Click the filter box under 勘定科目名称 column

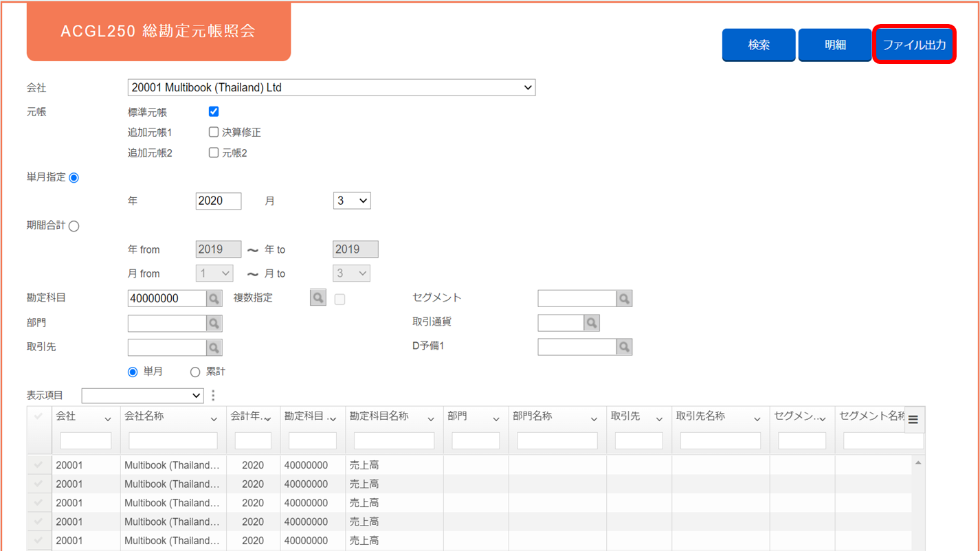click(x=394, y=440)
